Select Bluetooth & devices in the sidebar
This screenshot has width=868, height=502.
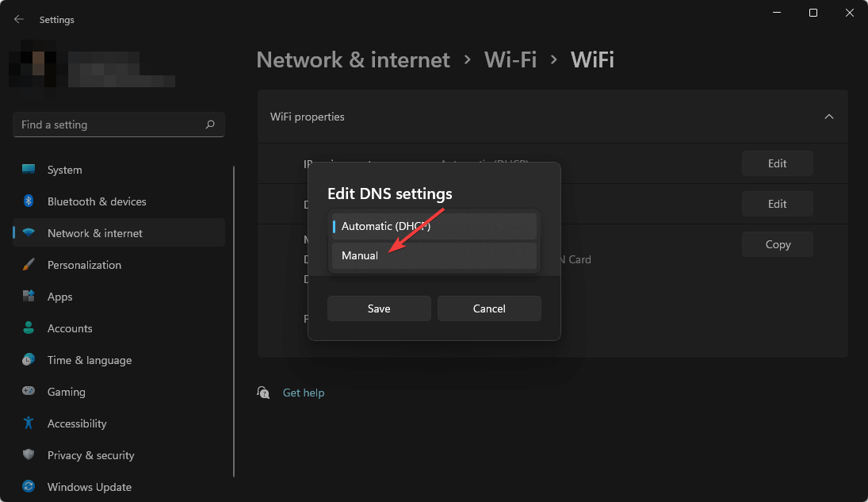click(x=96, y=201)
